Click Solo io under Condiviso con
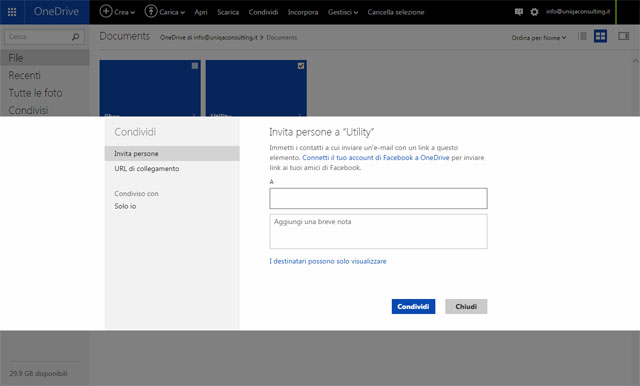This screenshot has height=386, width=640. (125, 206)
